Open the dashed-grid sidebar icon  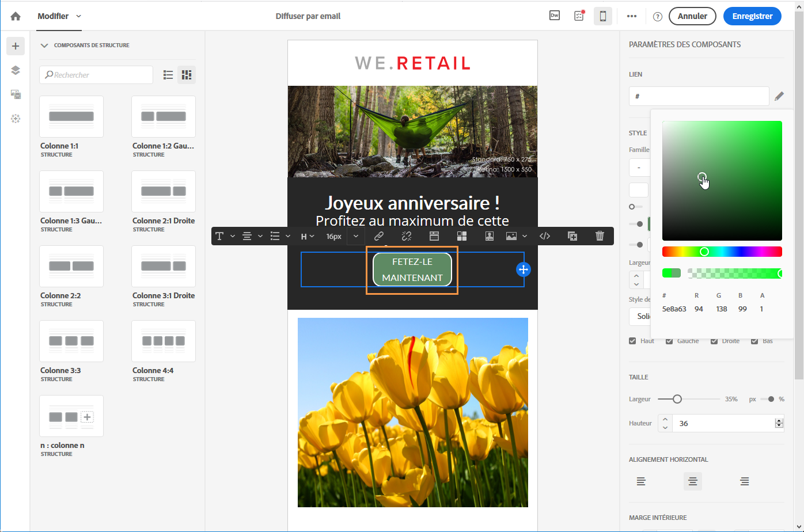tap(16, 119)
